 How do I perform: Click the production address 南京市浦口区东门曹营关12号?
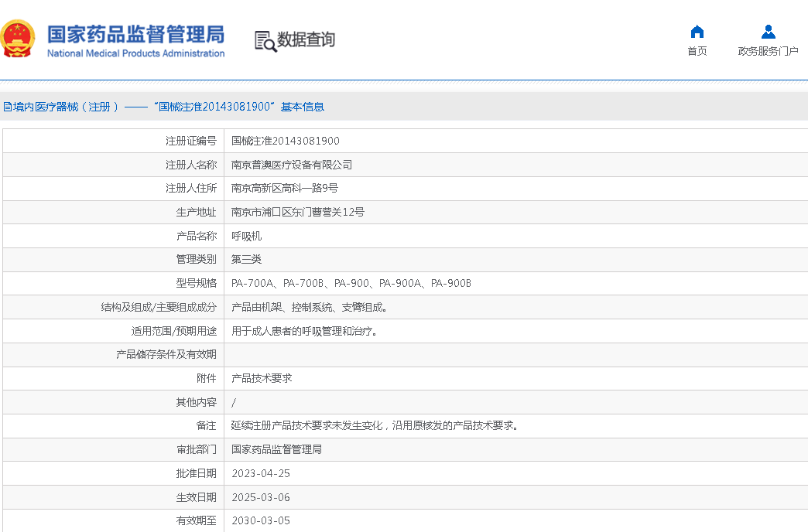[x=297, y=212]
